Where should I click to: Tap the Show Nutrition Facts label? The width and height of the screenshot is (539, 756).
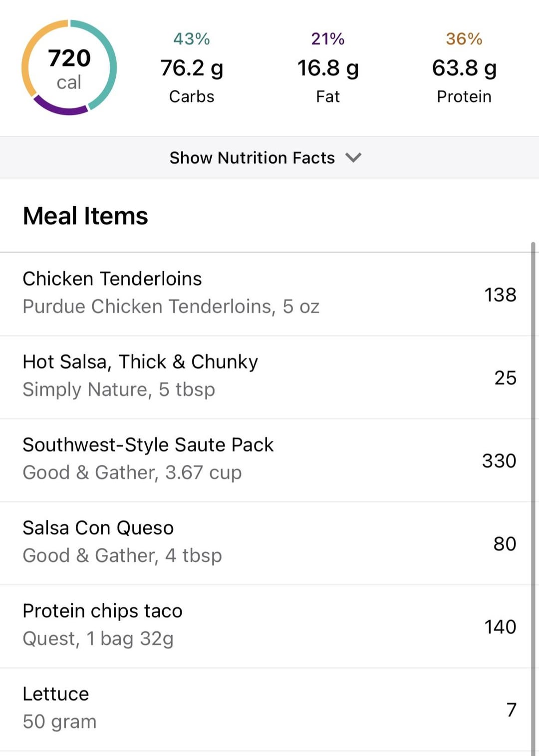252,158
